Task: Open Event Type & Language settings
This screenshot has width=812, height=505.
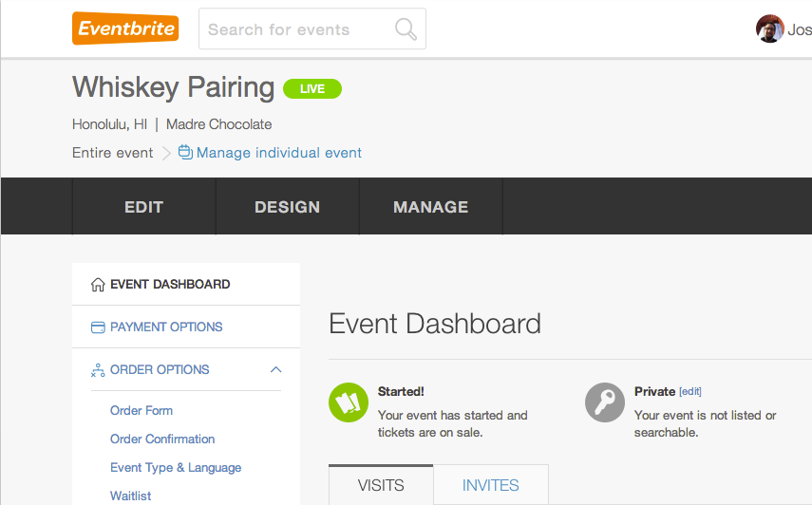Action: pyautogui.click(x=176, y=467)
